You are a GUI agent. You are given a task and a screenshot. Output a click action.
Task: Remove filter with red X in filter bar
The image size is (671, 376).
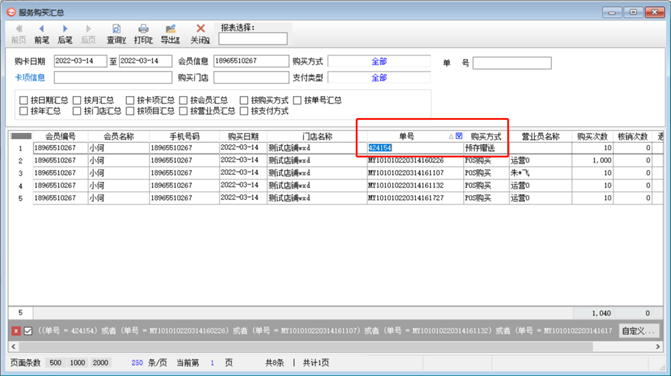16,331
